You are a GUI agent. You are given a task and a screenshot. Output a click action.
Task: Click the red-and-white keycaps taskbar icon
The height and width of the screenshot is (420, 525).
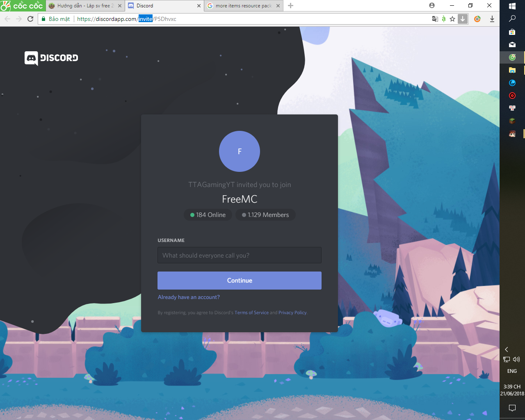pos(512,108)
